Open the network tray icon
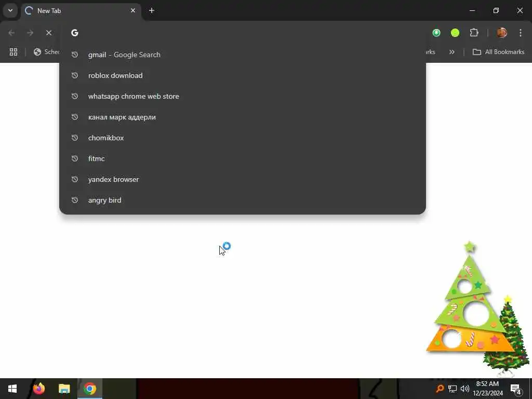Image resolution: width=532 pixels, height=399 pixels. tap(453, 389)
